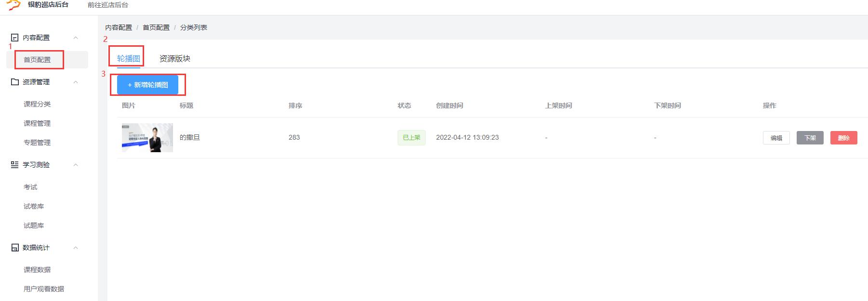Viewport: 868px width, 301px height.
Task: Click 首页配置 in the breadcrumb
Action: tap(156, 27)
